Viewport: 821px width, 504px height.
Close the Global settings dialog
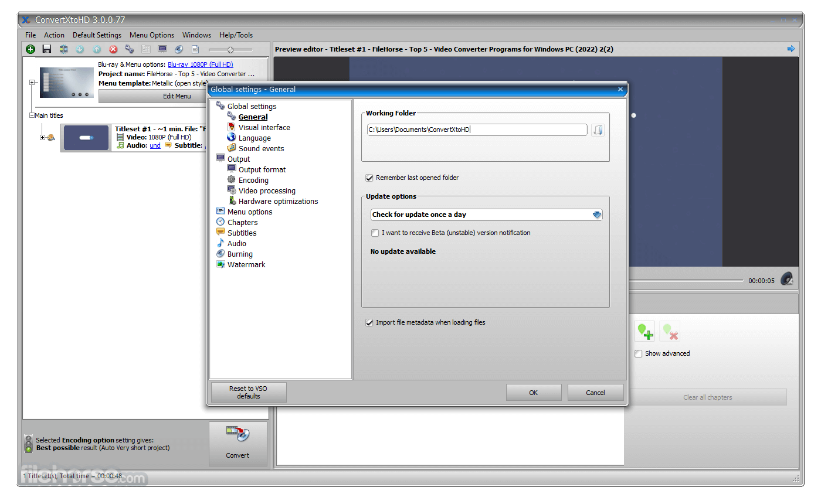pyautogui.click(x=620, y=89)
